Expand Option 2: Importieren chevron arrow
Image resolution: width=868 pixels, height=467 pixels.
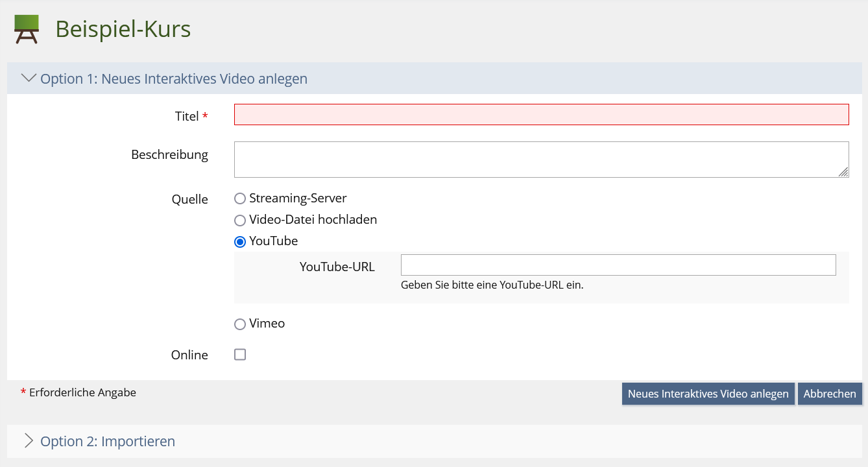[29, 441]
